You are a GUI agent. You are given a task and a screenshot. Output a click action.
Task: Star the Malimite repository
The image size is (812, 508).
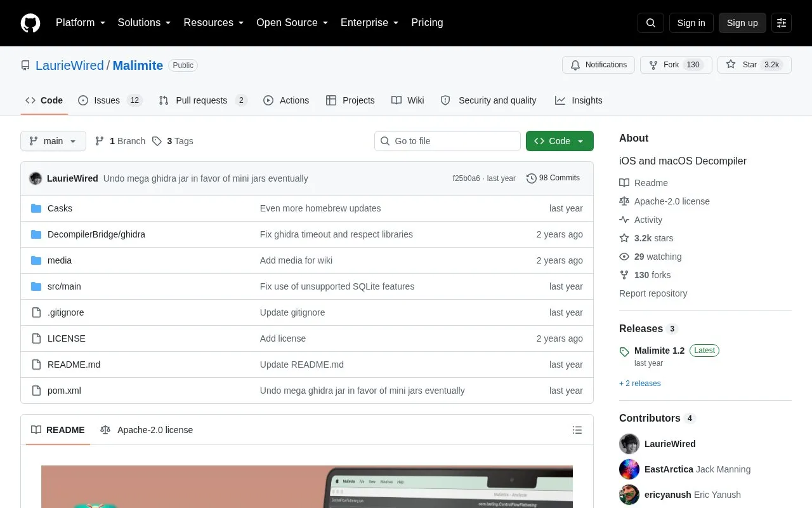tap(754, 65)
